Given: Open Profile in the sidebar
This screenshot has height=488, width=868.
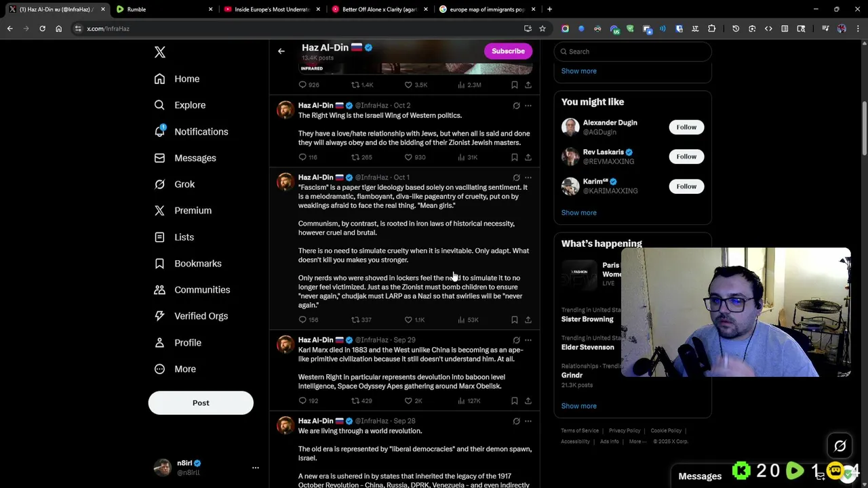Looking at the screenshot, I should click(178, 342).
